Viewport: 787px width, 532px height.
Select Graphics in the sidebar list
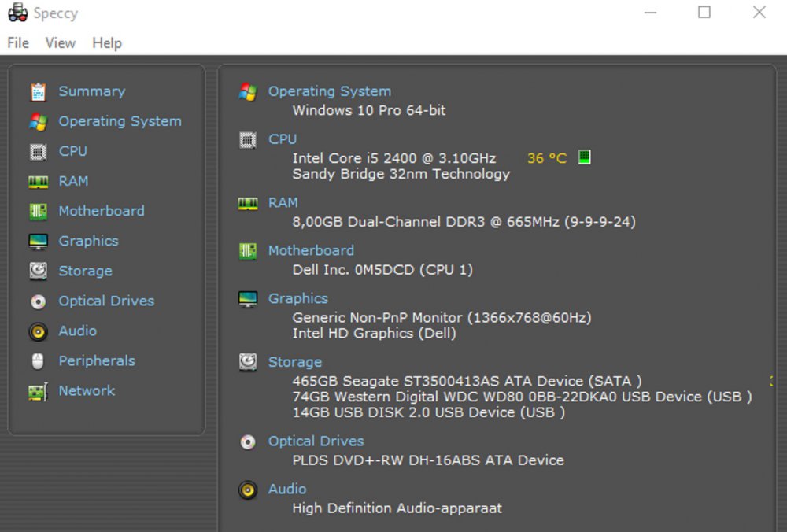[x=88, y=242]
